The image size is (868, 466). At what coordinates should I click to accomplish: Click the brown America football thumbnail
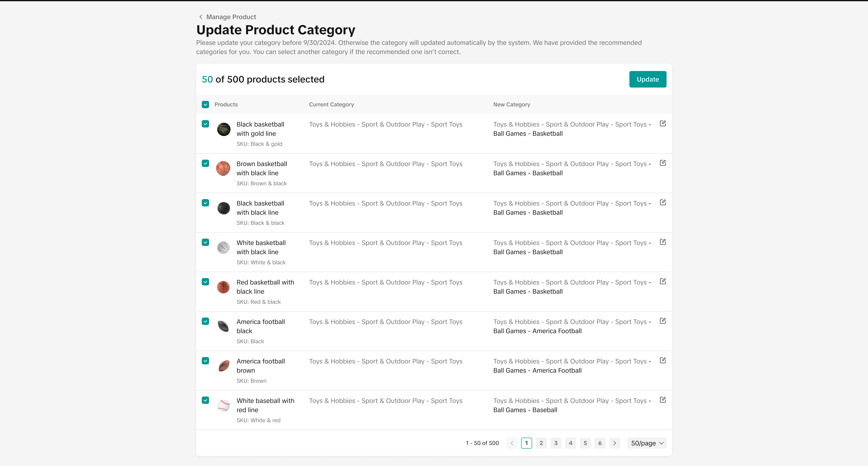point(223,366)
